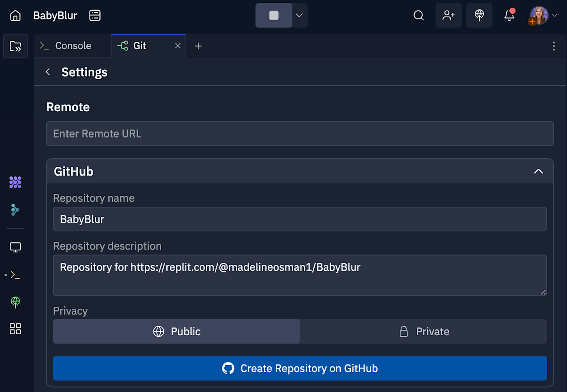The image size is (567, 392).
Task: Invite collaborators with the add-user icon
Action: (448, 15)
